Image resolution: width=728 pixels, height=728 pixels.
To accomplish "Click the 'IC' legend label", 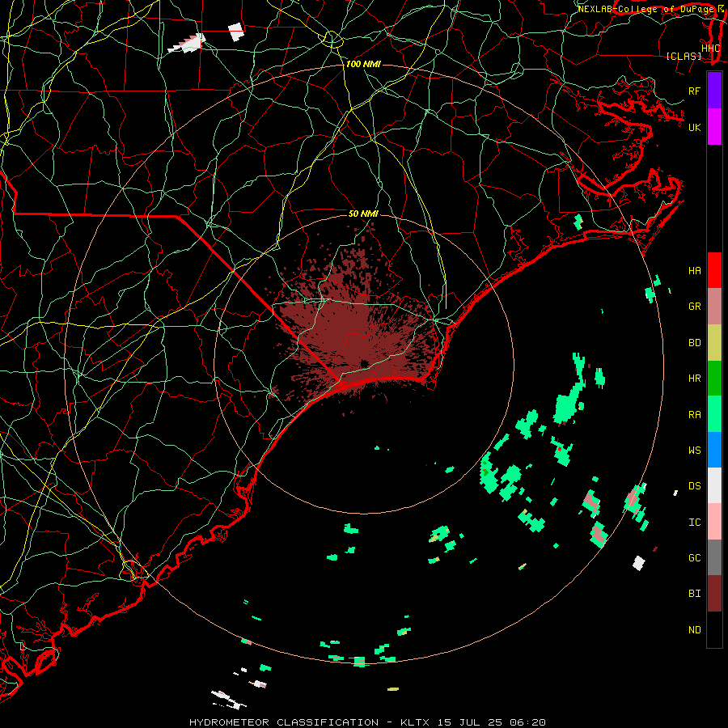I will pyautogui.click(x=695, y=523).
